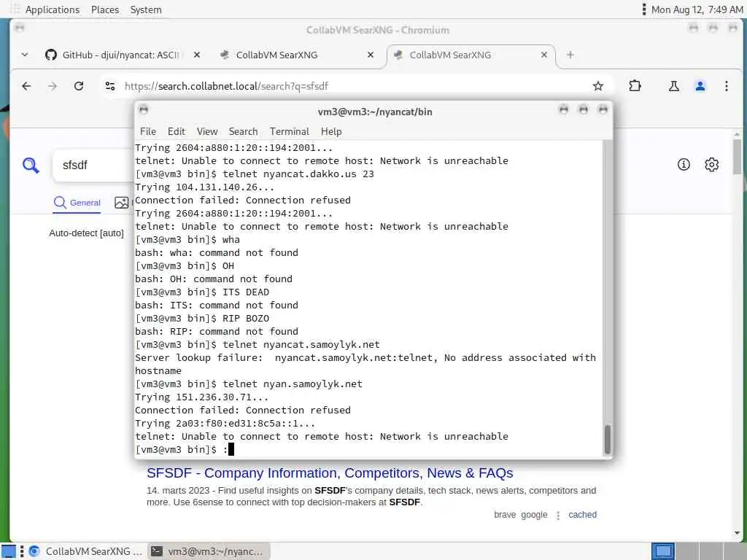Viewport: 747px width, 560px height.
Task: Click the brave engine label
Action: pos(505,515)
